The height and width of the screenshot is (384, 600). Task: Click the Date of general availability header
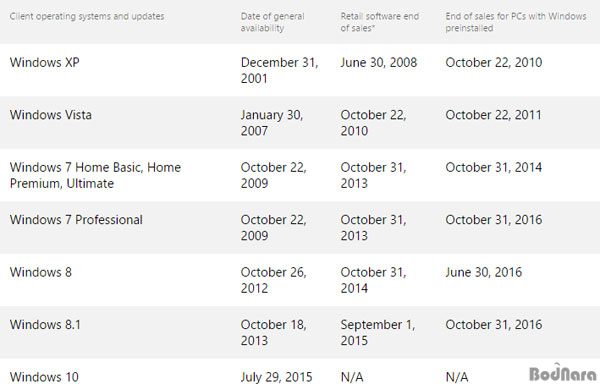click(272, 22)
